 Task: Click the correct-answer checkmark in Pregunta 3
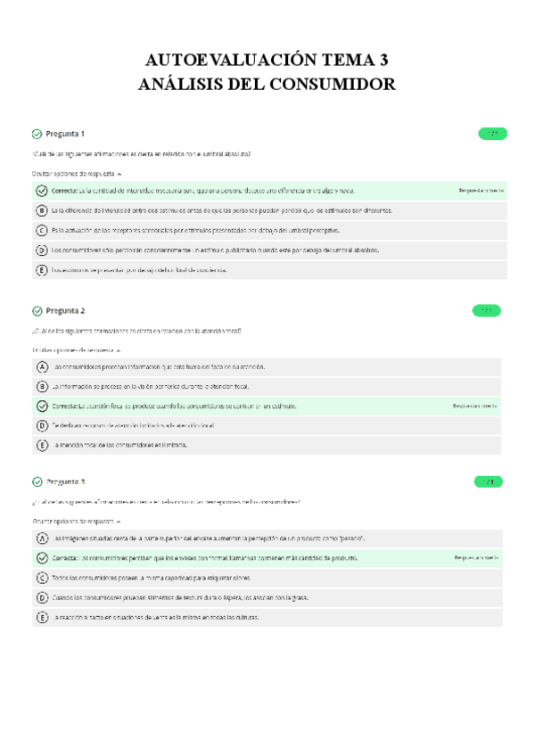tap(42, 558)
